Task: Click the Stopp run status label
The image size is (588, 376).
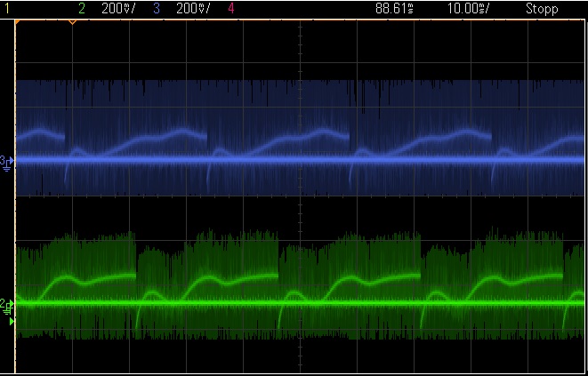Action: click(x=542, y=8)
